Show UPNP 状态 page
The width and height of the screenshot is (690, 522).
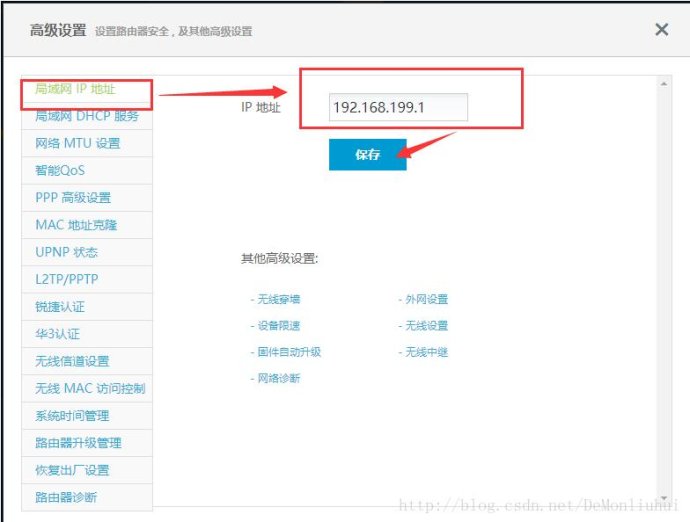67,252
